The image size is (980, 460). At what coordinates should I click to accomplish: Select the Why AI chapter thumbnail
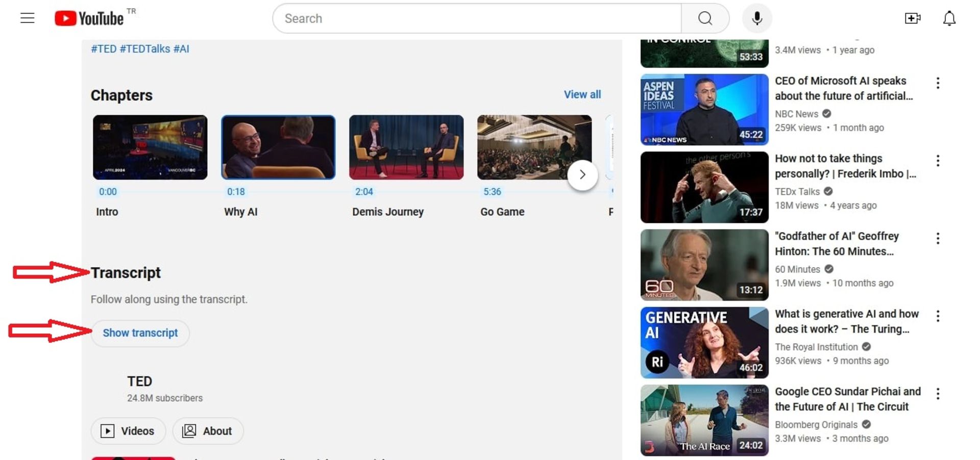point(278,147)
